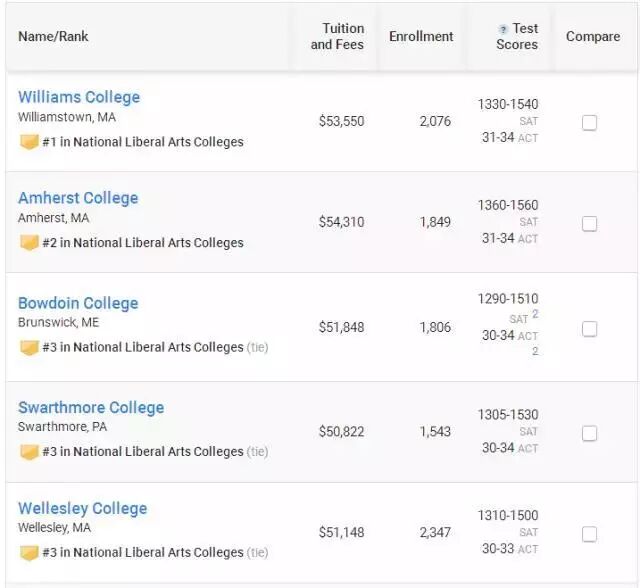Open the Williams College link

coord(79,97)
